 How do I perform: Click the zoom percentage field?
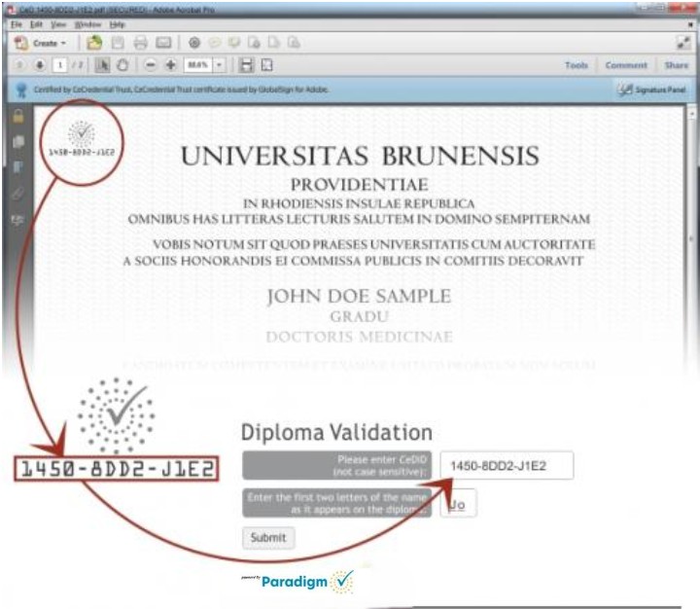(198, 65)
